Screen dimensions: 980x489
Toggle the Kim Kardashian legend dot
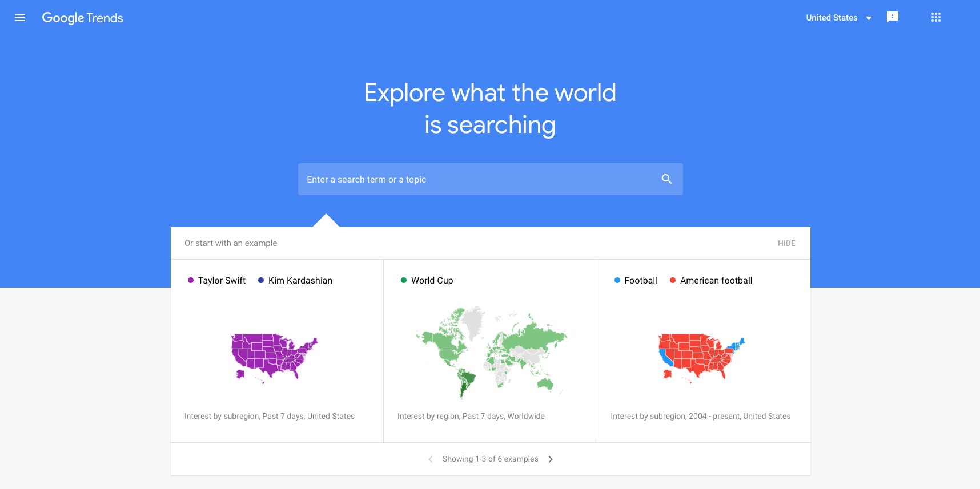[260, 281]
